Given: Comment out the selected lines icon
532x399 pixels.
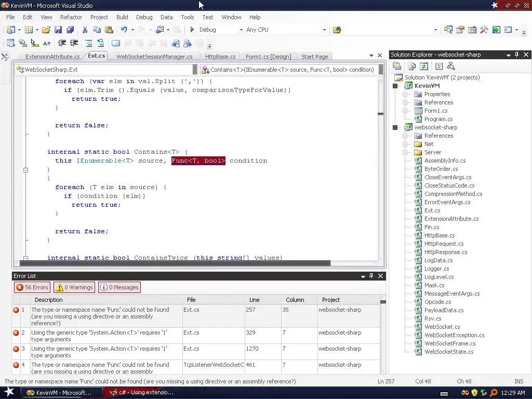Looking at the screenshot, I should (x=88, y=43).
